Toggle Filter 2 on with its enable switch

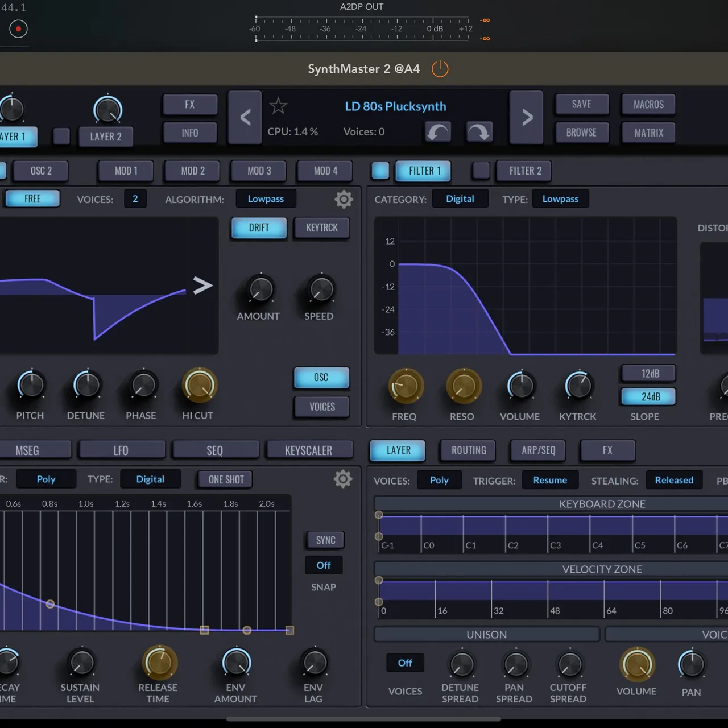click(x=481, y=171)
